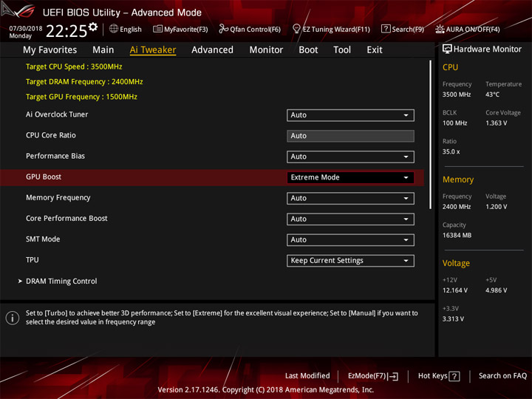Click the EzMode exit arrow icon
The width and height of the screenshot is (532, 399).
394,376
